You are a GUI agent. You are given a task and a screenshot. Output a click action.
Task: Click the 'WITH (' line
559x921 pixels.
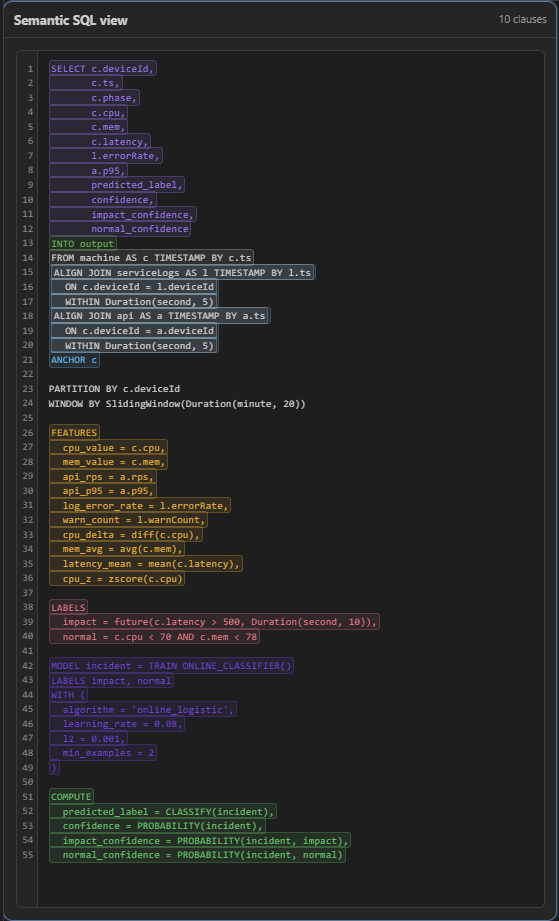click(69, 694)
